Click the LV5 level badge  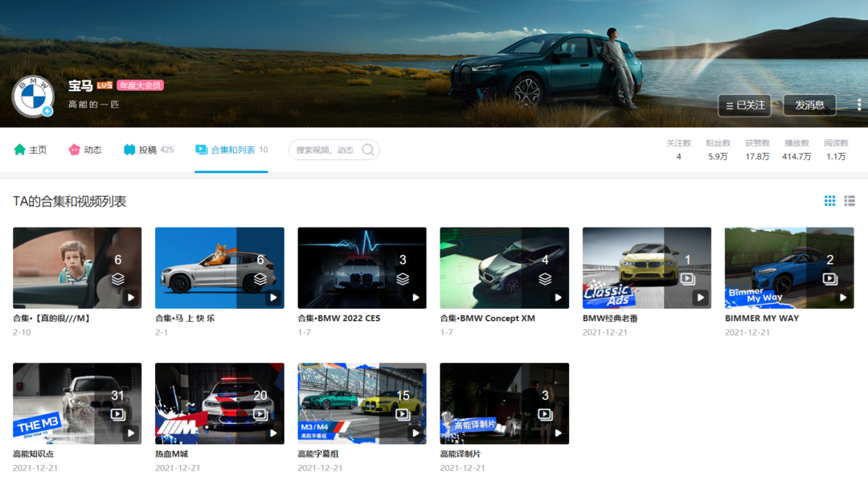(104, 85)
